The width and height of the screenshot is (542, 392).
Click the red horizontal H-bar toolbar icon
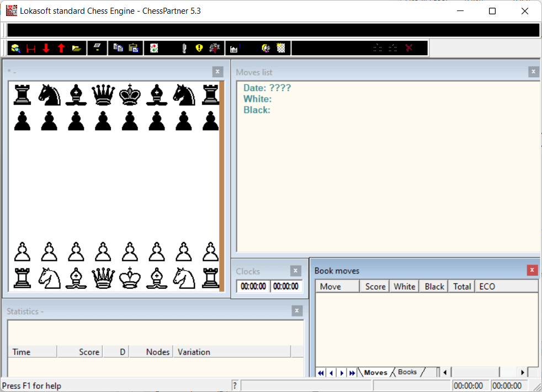[31, 49]
